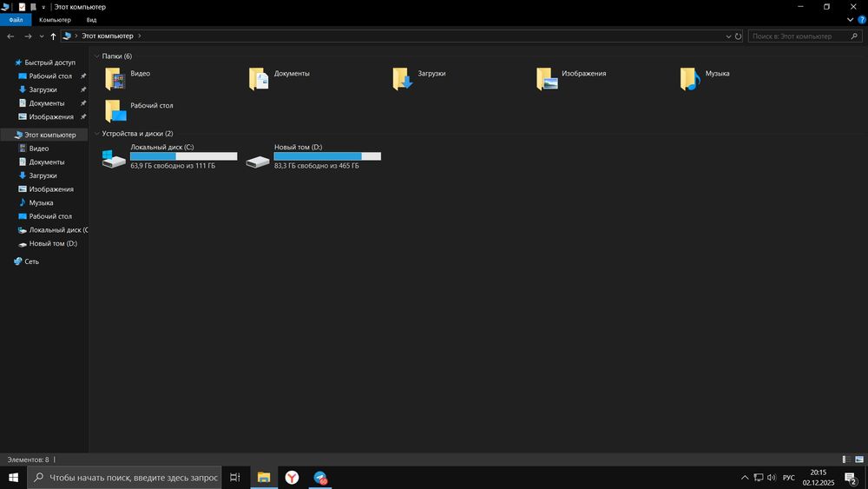Show hidden tray icons

[745, 478]
